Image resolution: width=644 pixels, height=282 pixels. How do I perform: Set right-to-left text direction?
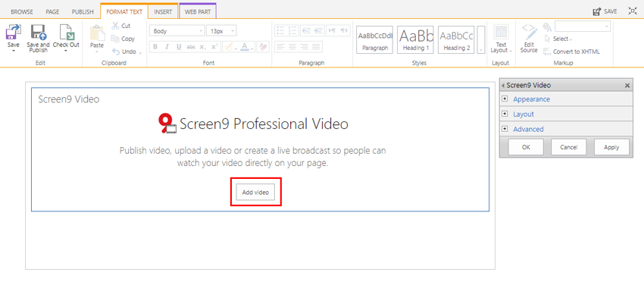click(x=345, y=30)
